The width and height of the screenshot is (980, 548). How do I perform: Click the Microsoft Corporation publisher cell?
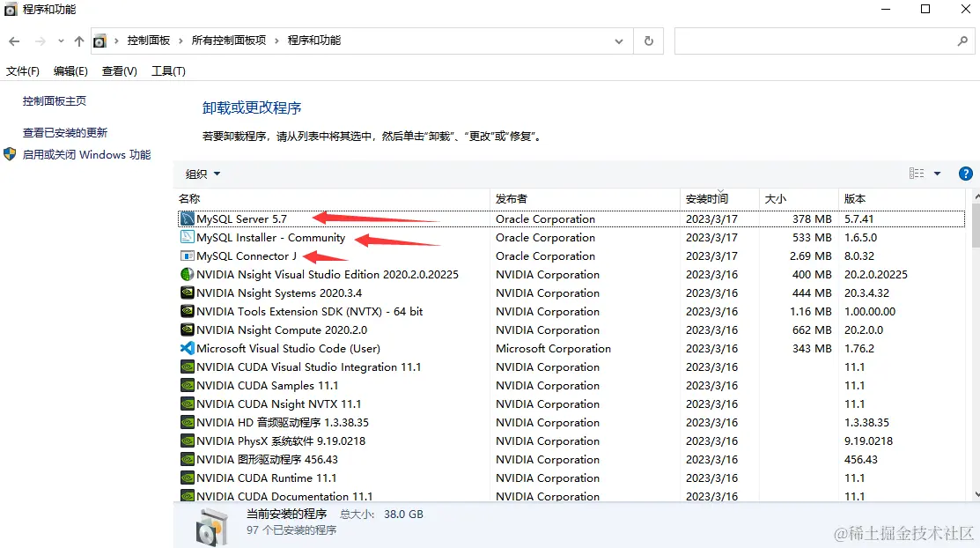[553, 348]
